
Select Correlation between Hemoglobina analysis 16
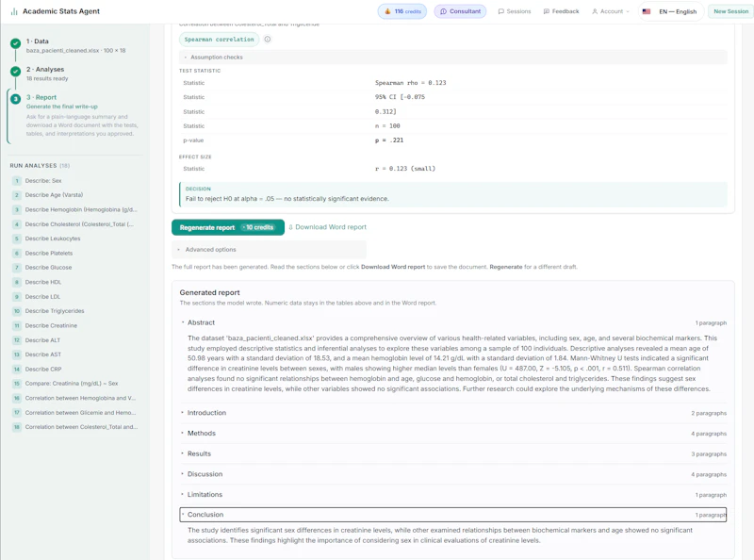(x=75, y=398)
